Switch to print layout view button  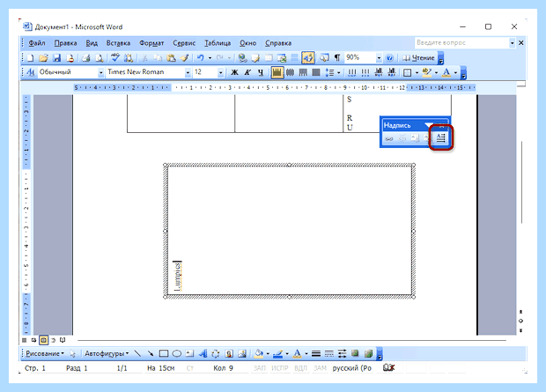pyautogui.click(x=43, y=340)
